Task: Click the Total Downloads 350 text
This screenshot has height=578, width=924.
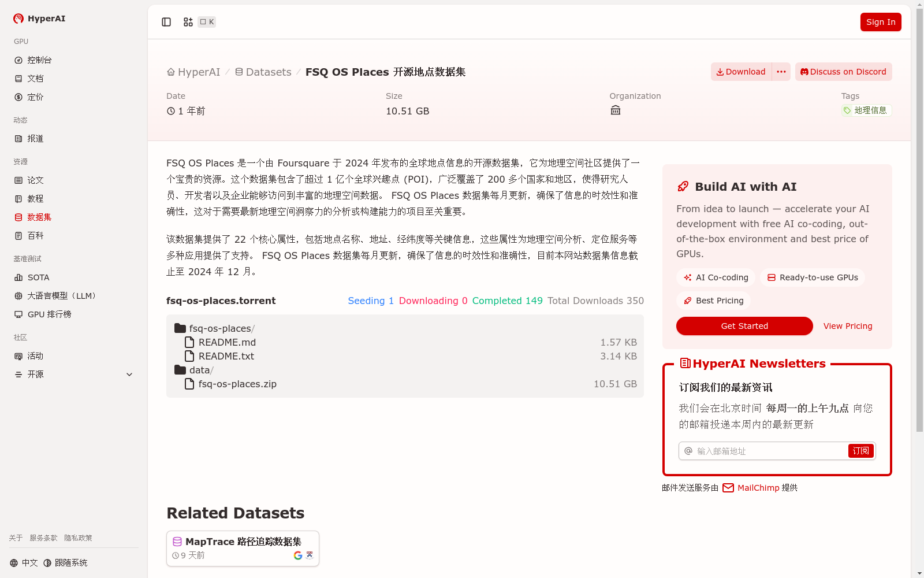Action: pyautogui.click(x=595, y=301)
